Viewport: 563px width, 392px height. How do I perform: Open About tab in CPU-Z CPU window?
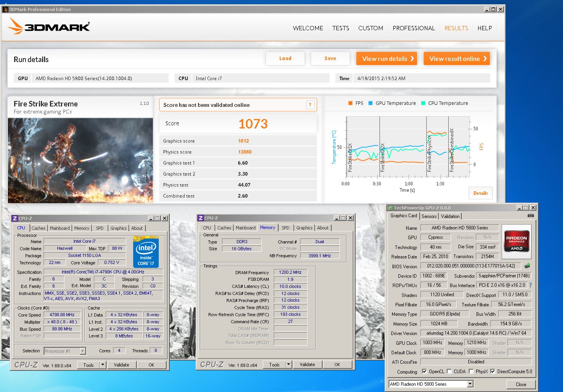[x=137, y=228]
